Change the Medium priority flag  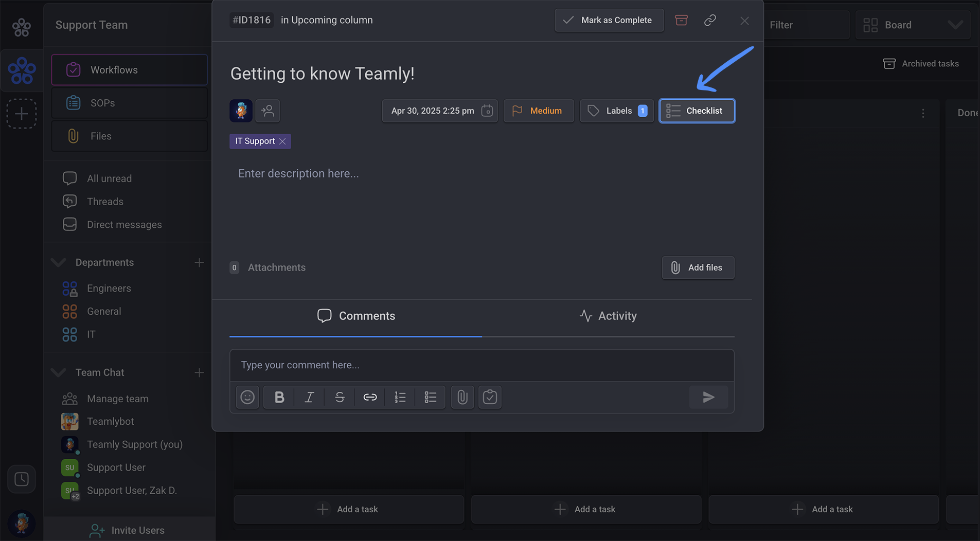tap(539, 111)
